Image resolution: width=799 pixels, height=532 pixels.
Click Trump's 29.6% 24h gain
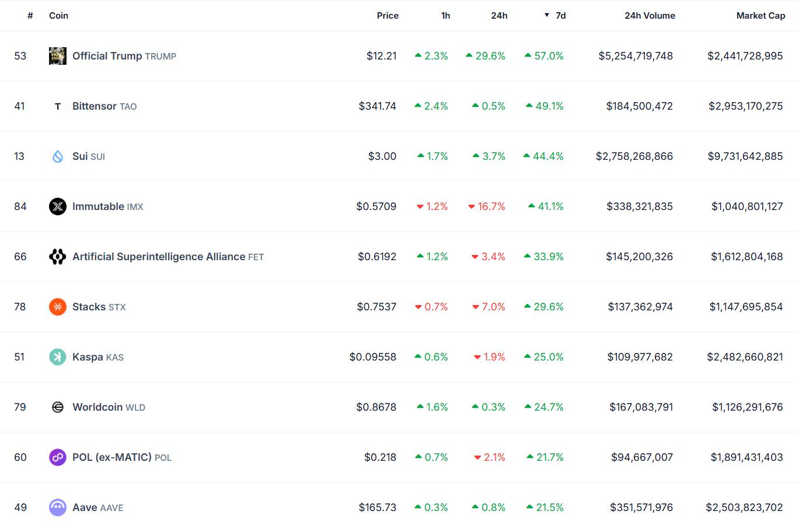click(486, 56)
